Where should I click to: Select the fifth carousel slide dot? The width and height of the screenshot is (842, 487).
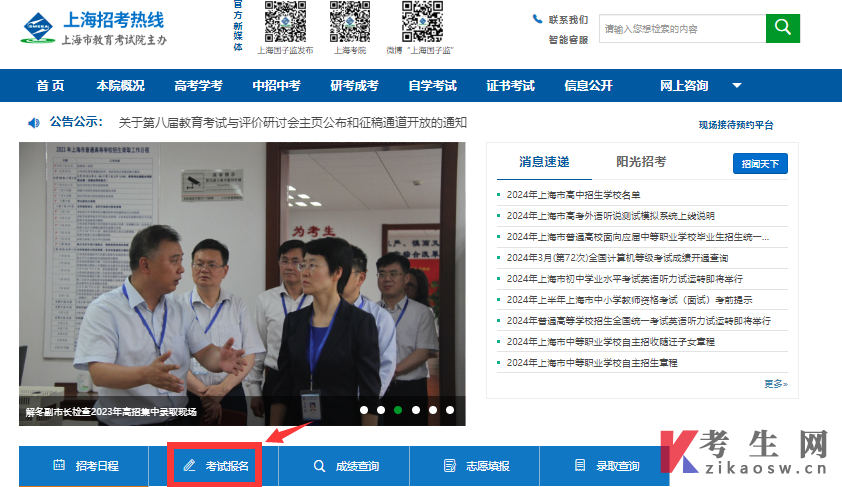pyautogui.click(x=433, y=410)
